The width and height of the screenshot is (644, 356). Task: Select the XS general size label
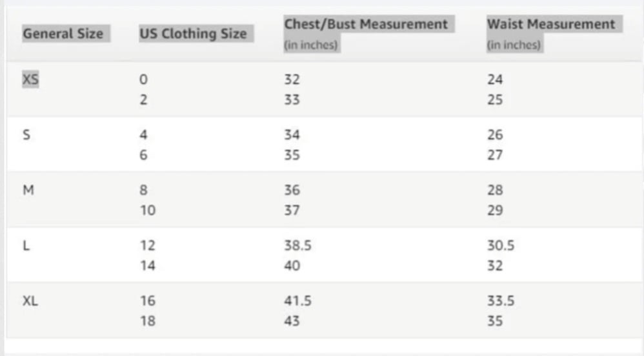31,79
